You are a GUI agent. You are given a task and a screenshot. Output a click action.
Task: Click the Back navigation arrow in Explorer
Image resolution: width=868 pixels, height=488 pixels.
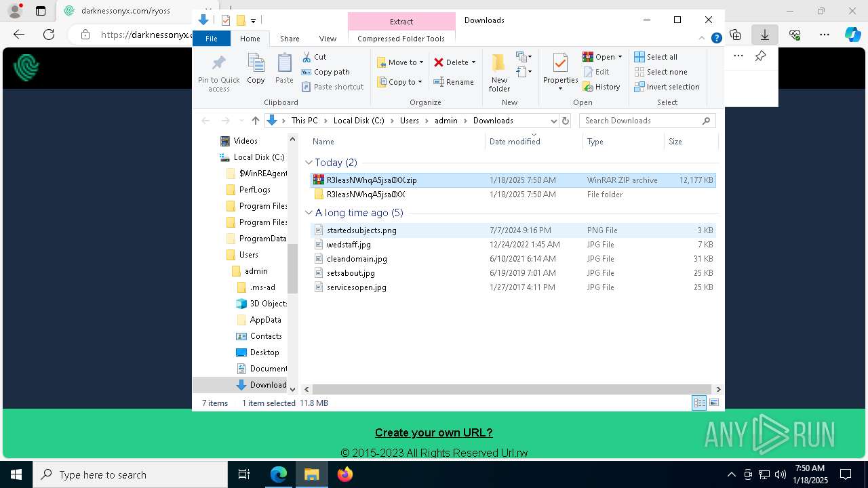click(205, 121)
